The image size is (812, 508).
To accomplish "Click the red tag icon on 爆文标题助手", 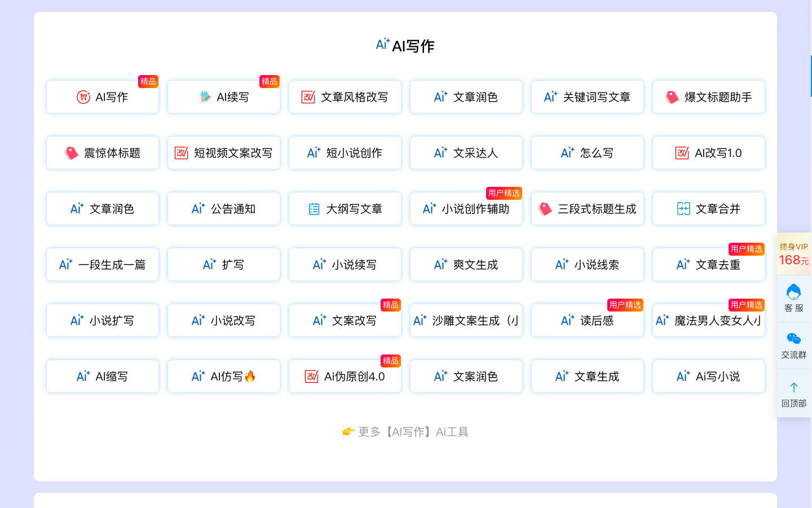I will click(672, 97).
